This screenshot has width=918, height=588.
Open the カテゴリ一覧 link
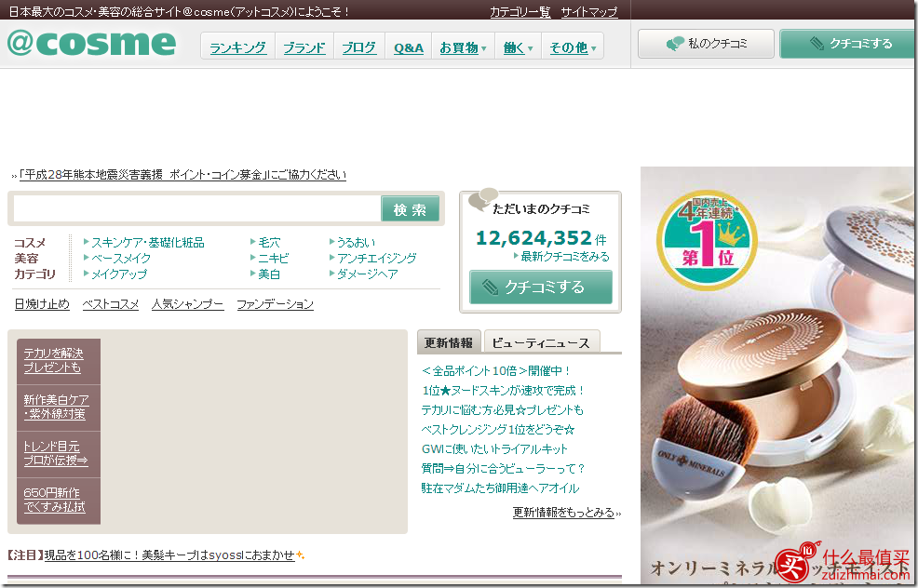(x=520, y=12)
